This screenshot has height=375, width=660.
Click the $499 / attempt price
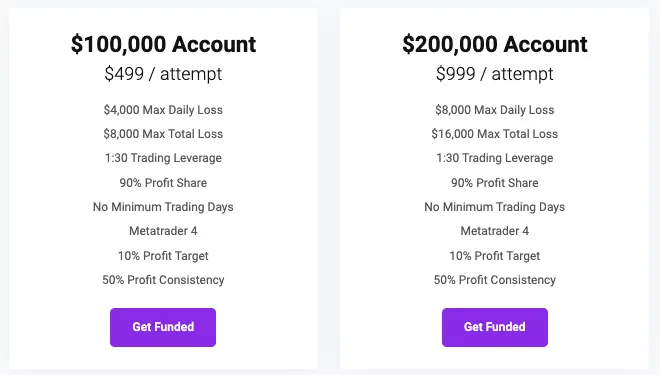[x=163, y=74]
